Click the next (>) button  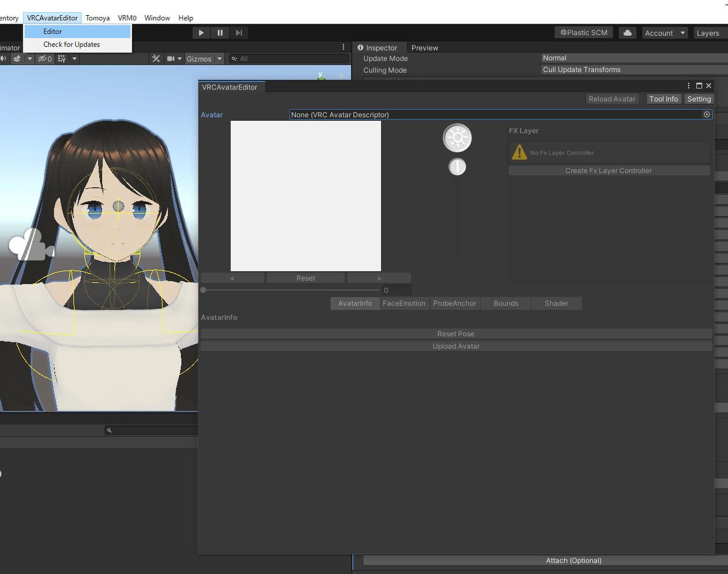pos(379,278)
